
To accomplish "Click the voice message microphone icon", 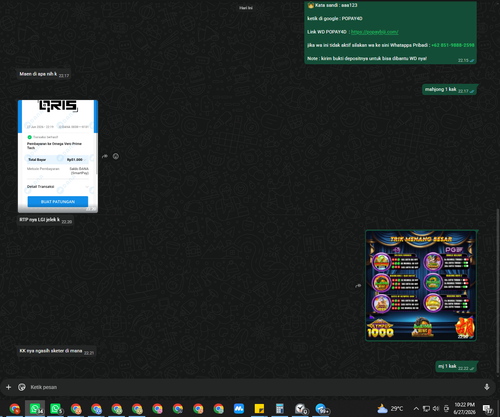I will point(487,387).
